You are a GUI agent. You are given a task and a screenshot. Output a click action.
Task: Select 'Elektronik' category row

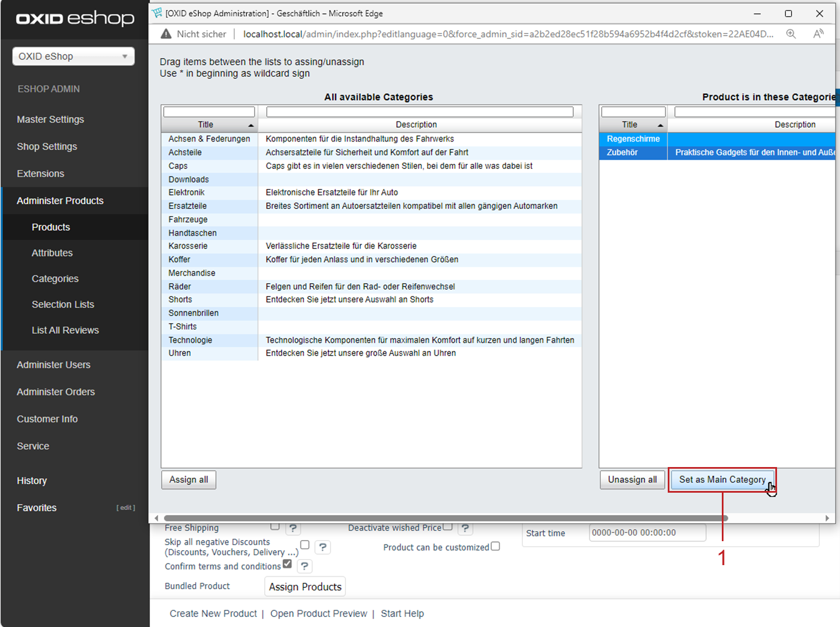[371, 192]
